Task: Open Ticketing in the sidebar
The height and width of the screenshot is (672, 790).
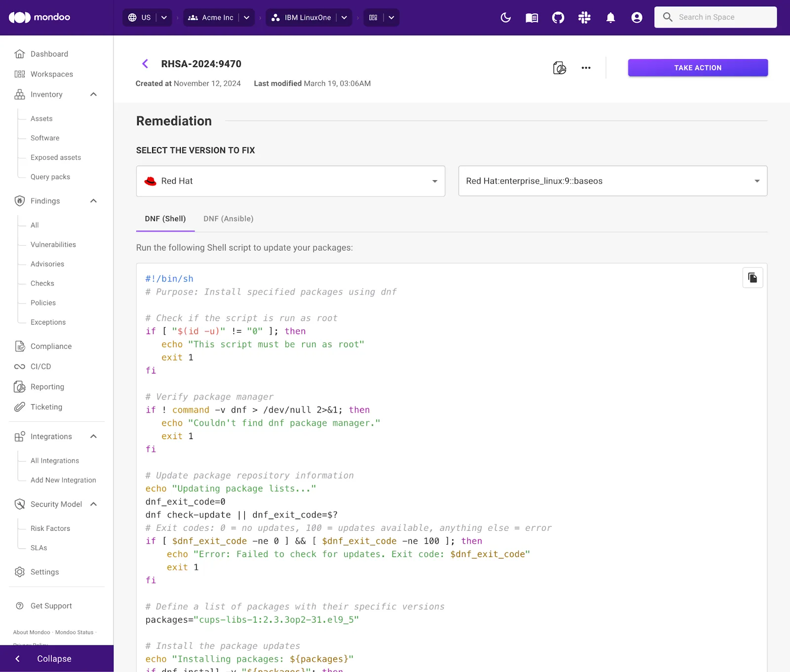Action: 46,407
